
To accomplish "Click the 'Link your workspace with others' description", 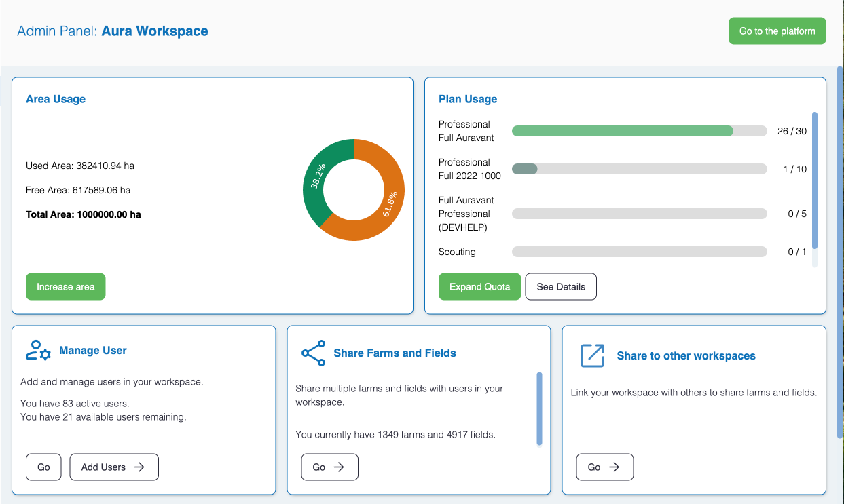I will point(694,392).
